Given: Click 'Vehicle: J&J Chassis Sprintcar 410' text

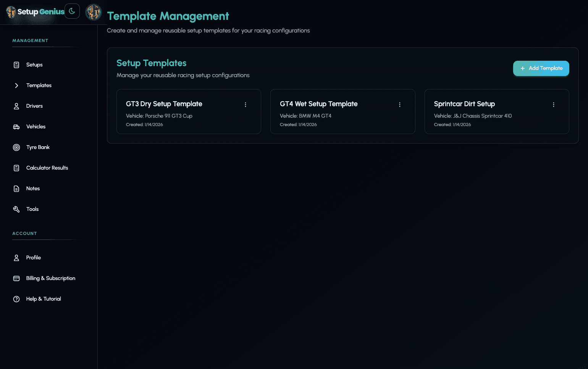Looking at the screenshot, I should 473,116.
